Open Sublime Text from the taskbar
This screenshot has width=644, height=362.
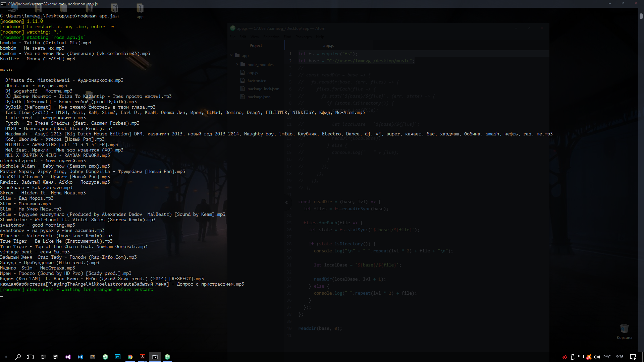[93, 357]
